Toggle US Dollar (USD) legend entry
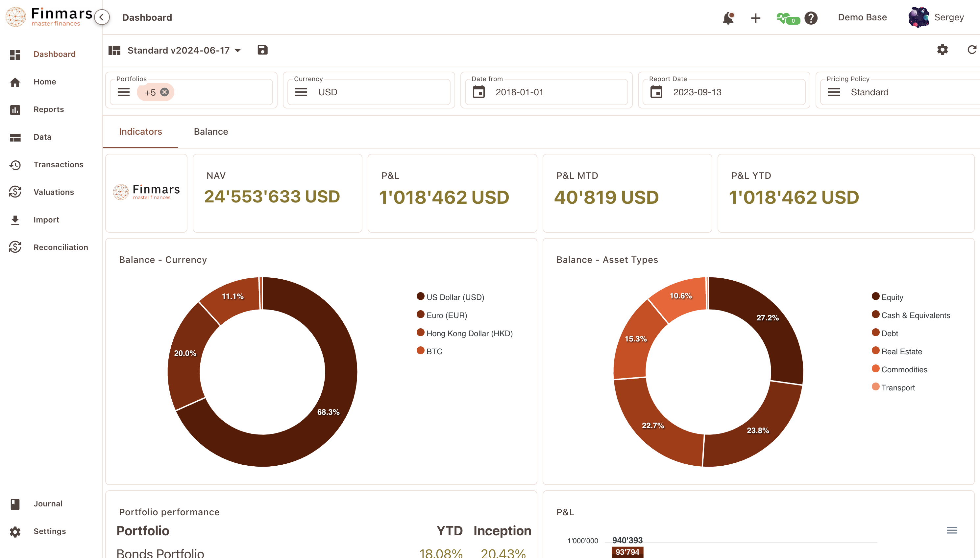Screen dimensions: 980x558 point(450,297)
